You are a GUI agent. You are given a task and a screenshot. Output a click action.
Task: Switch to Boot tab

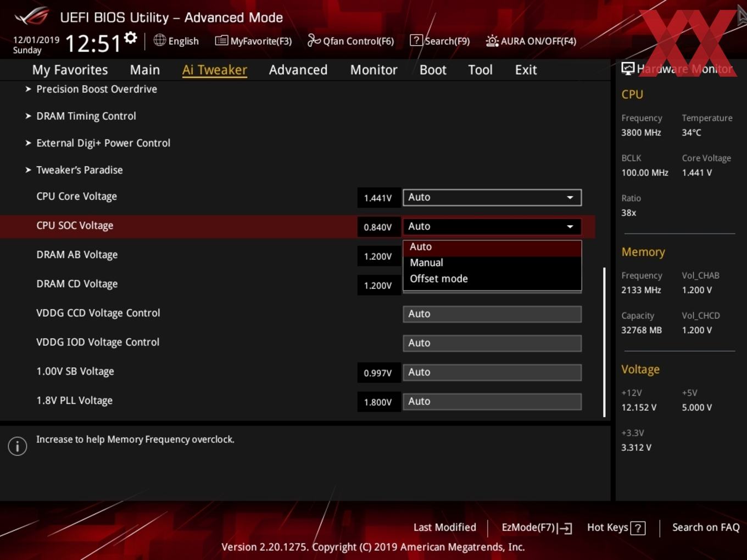tap(433, 70)
